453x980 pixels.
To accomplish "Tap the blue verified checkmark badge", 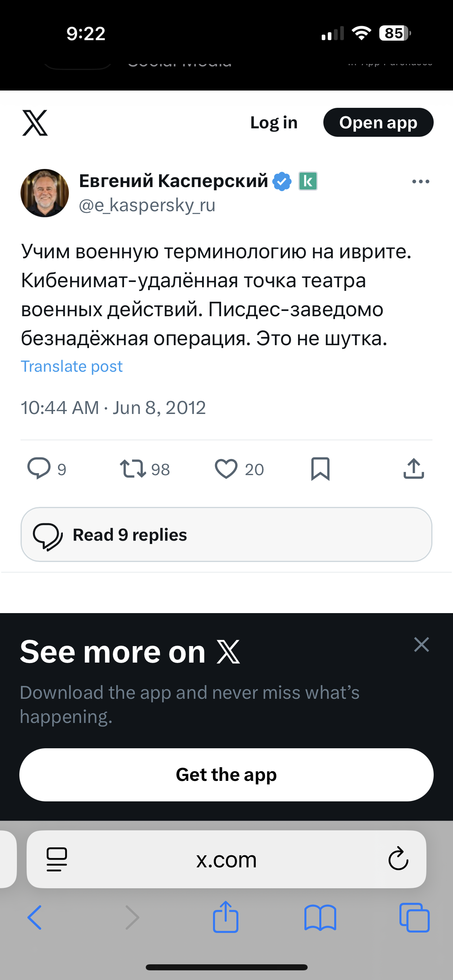I will (282, 181).
